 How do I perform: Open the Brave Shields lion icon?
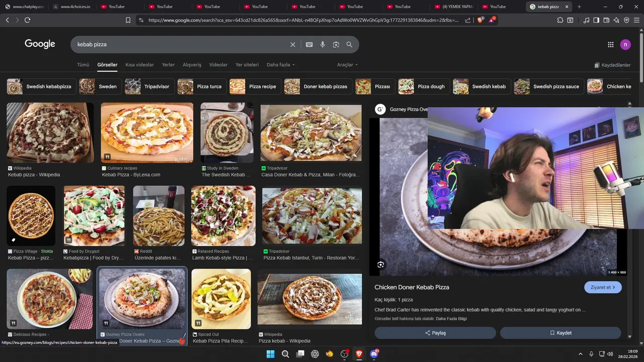coord(480,20)
